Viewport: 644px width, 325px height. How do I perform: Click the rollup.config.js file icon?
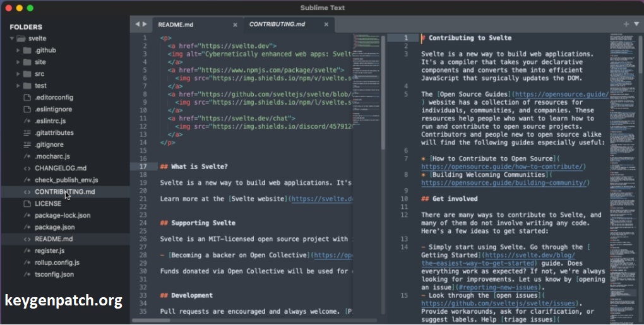tap(27, 263)
